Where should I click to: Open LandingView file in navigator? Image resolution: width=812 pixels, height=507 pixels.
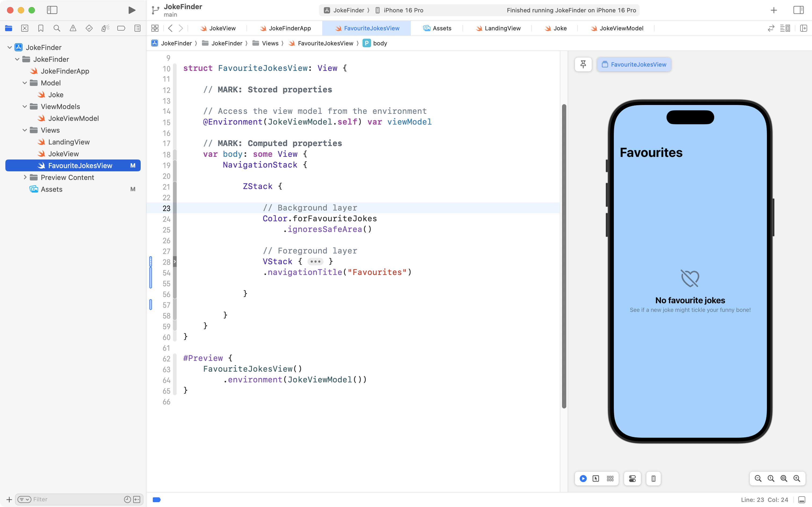click(x=69, y=142)
